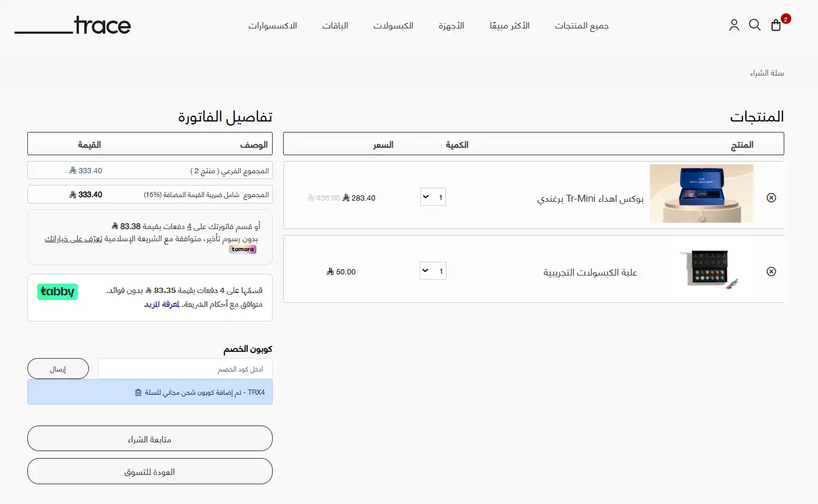Click the المنتجات heading
This screenshot has width=818, height=504.
757,116
